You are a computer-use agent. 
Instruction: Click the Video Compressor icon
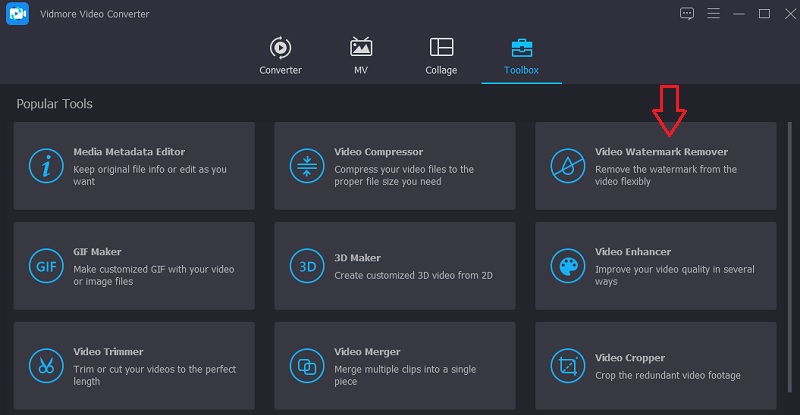pos(307,166)
